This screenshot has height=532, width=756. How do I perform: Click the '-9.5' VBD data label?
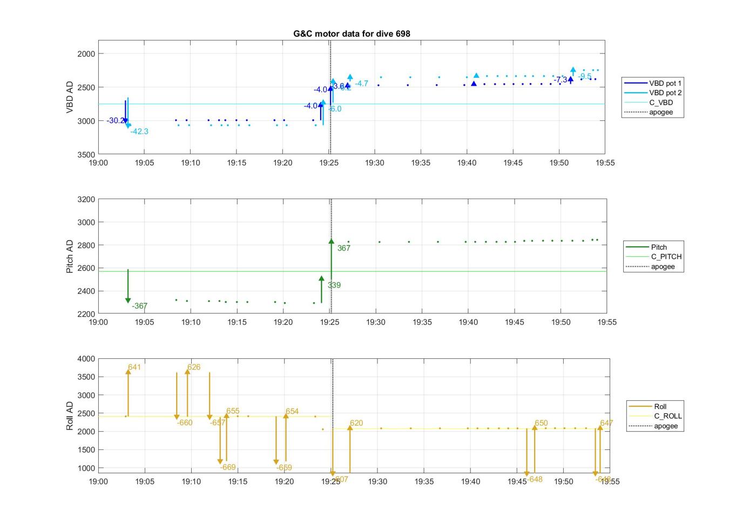(x=585, y=77)
